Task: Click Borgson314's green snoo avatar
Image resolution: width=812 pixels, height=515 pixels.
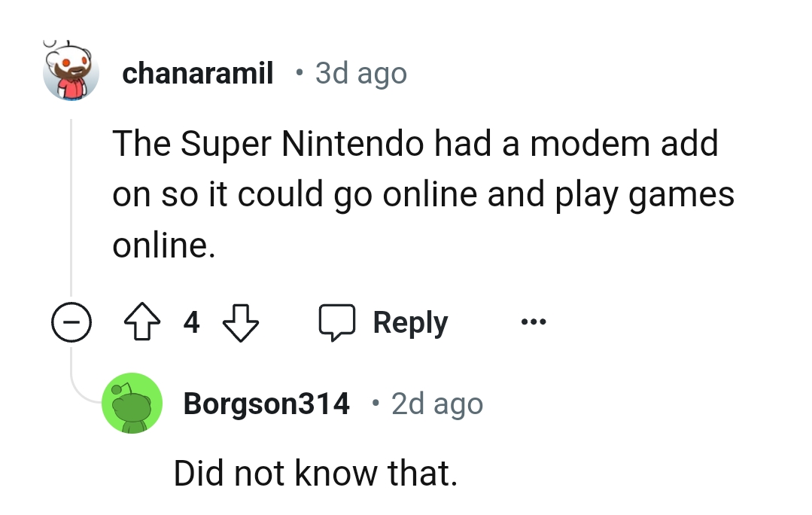Action: point(132,404)
